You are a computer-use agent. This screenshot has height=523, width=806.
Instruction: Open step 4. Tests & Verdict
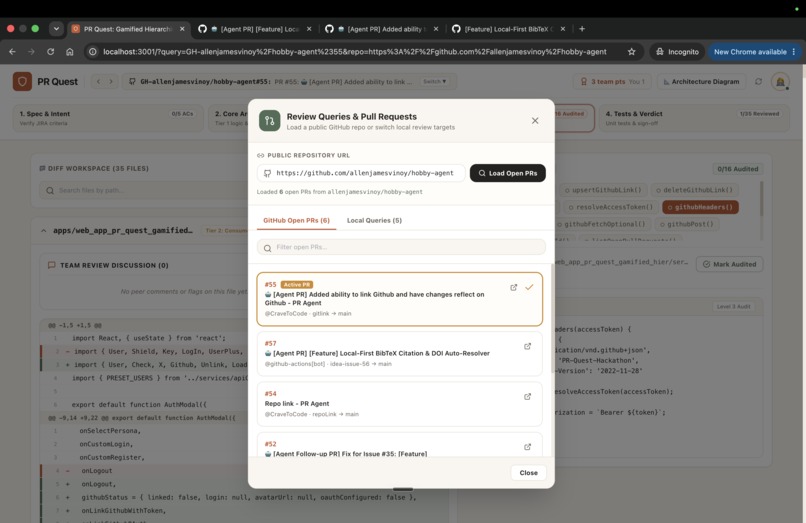pyautogui.click(x=693, y=118)
